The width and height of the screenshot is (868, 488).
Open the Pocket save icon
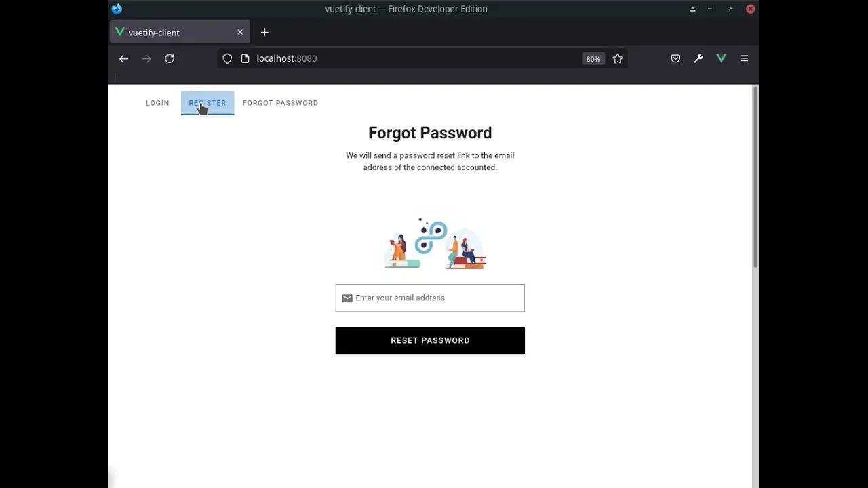coord(675,59)
